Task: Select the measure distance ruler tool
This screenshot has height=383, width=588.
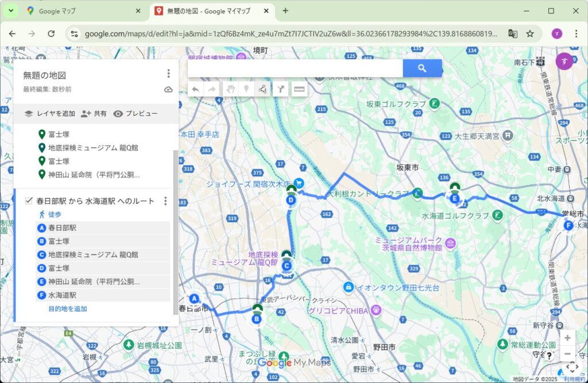Action: (299, 89)
